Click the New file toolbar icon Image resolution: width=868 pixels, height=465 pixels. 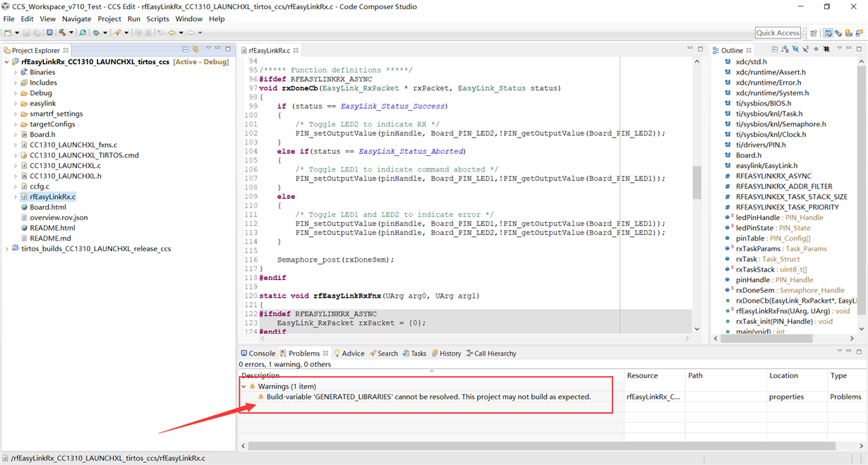point(7,32)
